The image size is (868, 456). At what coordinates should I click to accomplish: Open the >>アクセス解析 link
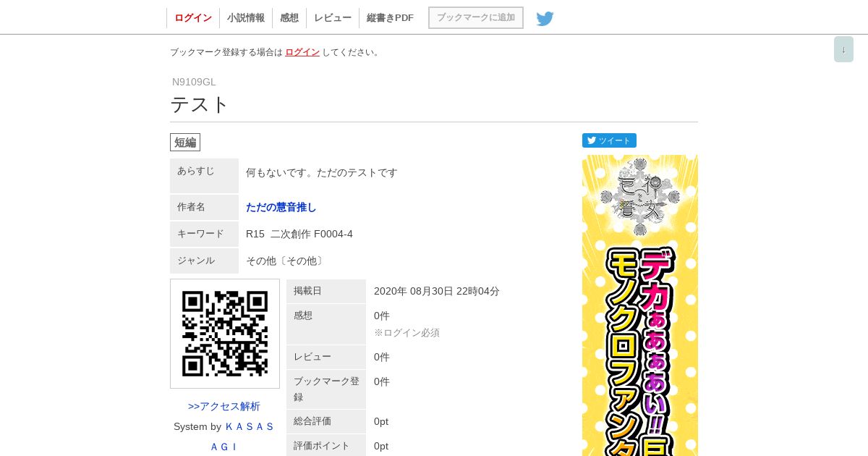coord(224,406)
